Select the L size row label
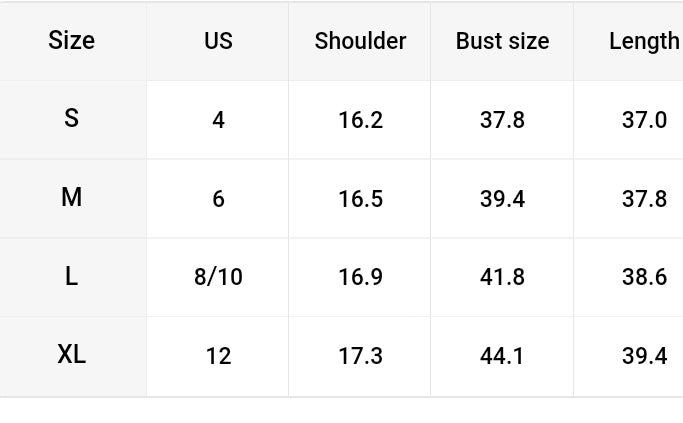This screenshot has width=683, height=423. tap(72, 277)
